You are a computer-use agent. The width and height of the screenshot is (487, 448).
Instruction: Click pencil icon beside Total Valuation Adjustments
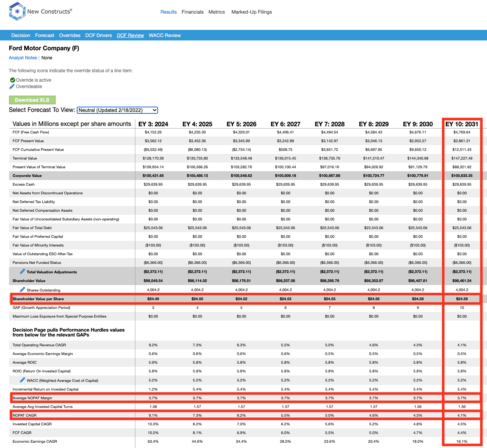pos(22,271)
